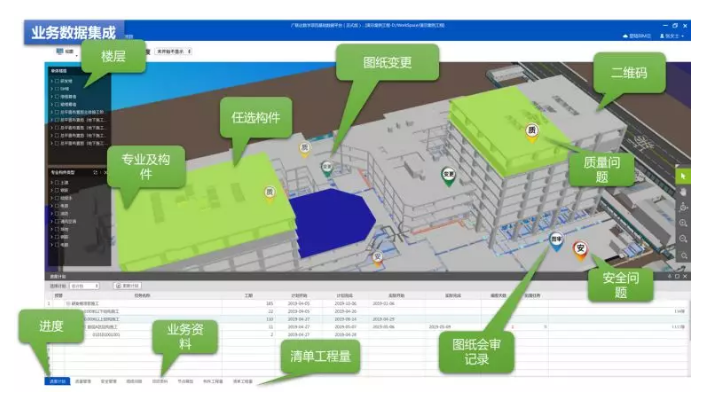This screenshot has height=402, width=705.
Task: Open the blue 图审 marker on the model
Action: tap(556, 240)
